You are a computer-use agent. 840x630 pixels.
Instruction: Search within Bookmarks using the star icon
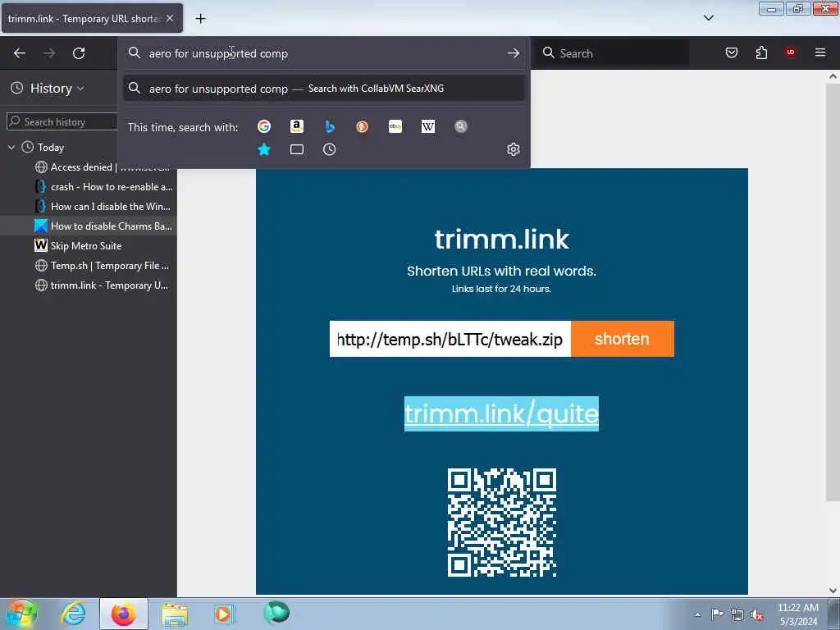[x=264, y=149]
